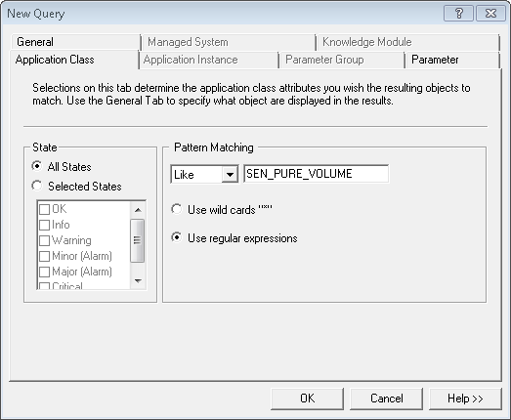
Task: Click the state list scroll up arrow
Action: tap(138, 210)
